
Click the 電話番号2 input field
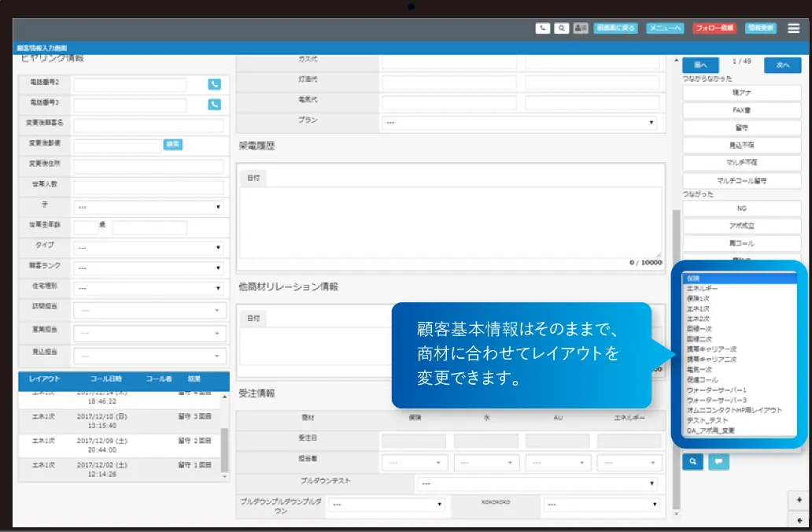click(x=130, y=84)
